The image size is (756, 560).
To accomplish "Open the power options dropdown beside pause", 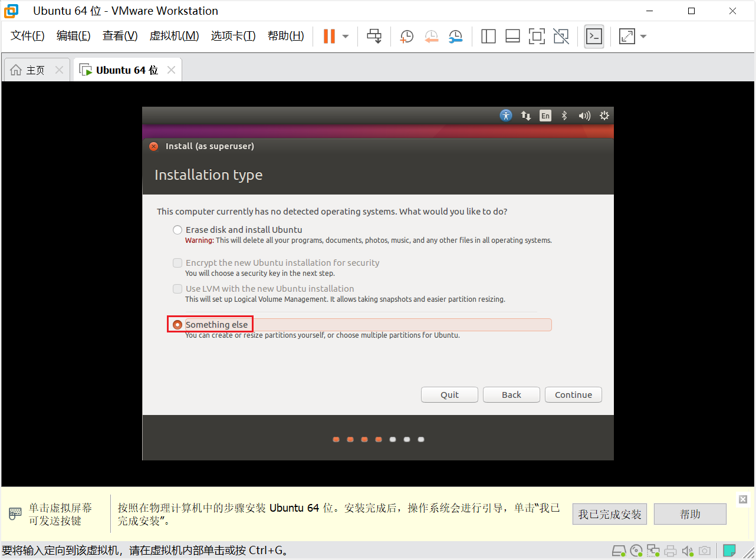I will [346, 37].
